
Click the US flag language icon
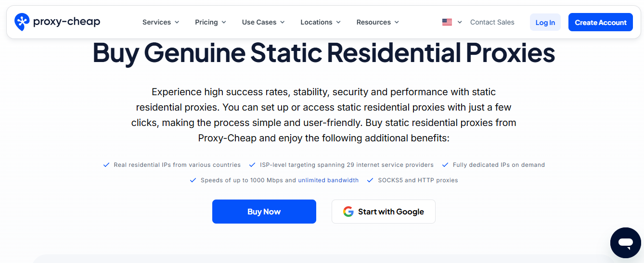(x=447, y=22)
